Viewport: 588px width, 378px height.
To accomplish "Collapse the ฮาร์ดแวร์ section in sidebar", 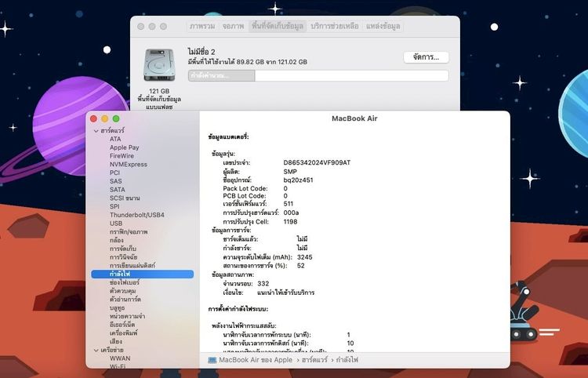I will click(96, 131).
